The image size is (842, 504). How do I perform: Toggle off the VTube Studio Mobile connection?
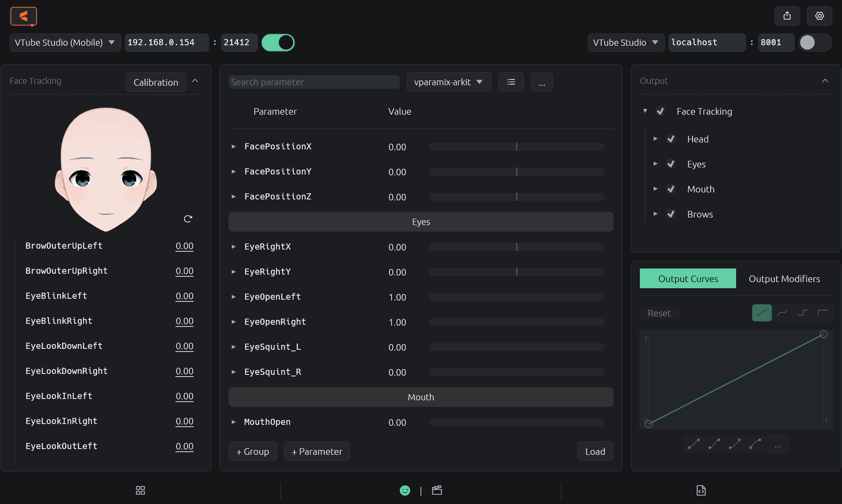click(278, 43)
